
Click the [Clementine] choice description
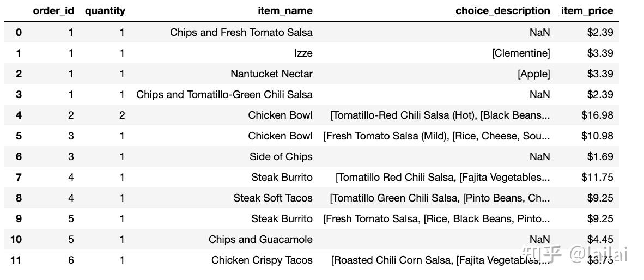(521, 53)
